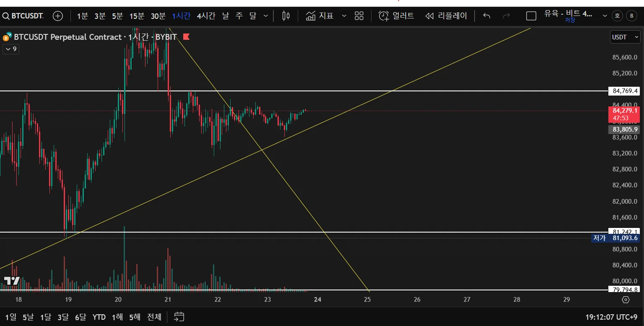
Task: Choose the 15분 interval
Action: point(137,16)
